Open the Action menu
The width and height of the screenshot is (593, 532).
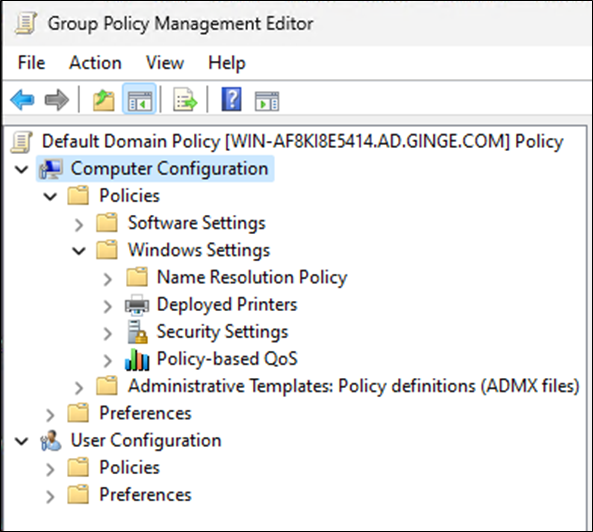(x=95, y=63)
